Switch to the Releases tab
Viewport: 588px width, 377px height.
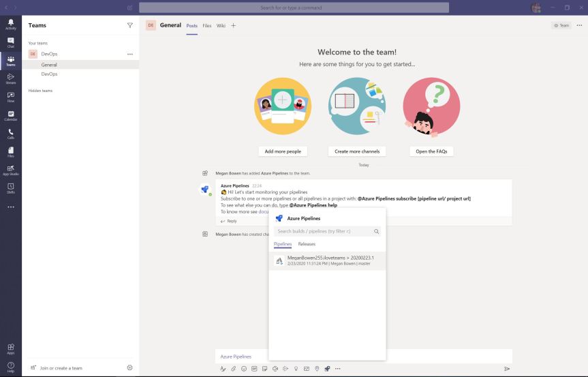tap(307, 243)
